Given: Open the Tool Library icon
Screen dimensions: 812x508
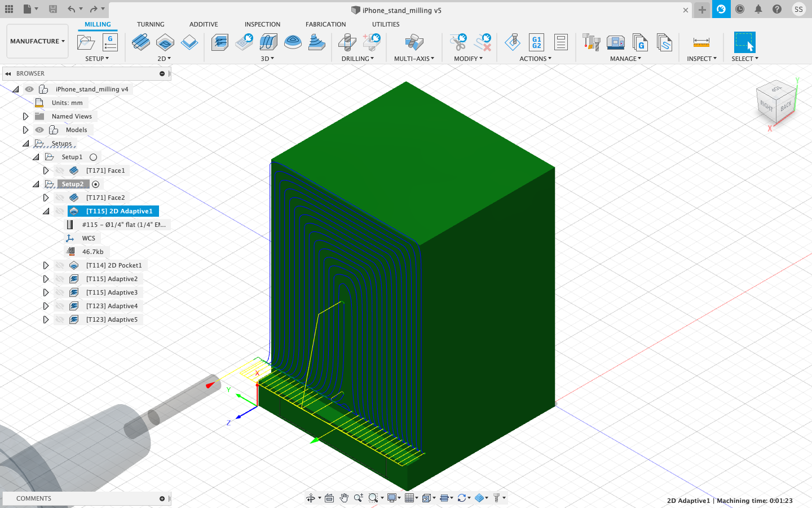Looking at the screenshot, I should click(592, 42).
